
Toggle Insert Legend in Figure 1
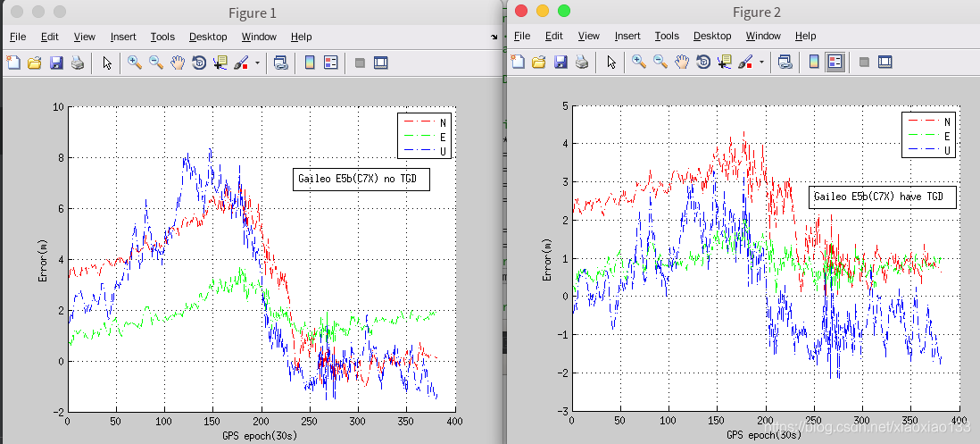pos(330,62)
